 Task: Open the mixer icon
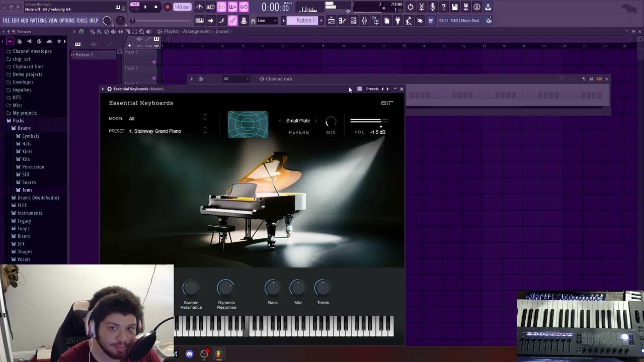click(x=364, y=21)
